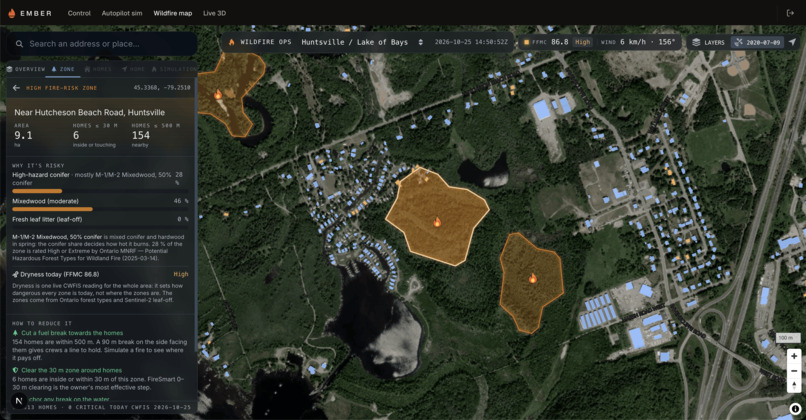Click the Dryness today (FFMC 86.8) heading
This screenshot has width=806, height=420.
click(60, 275)
